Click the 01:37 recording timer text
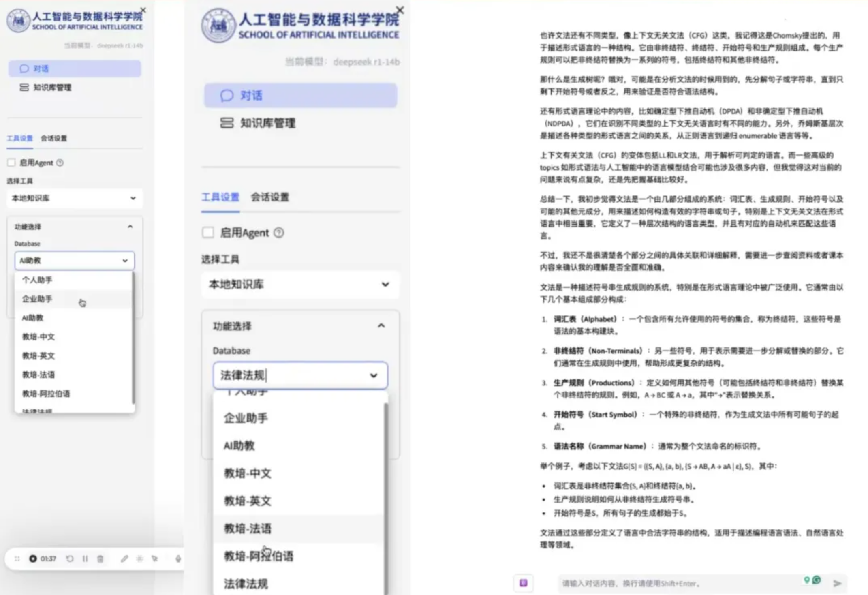868x595 pixels. [x=48, y=559]
